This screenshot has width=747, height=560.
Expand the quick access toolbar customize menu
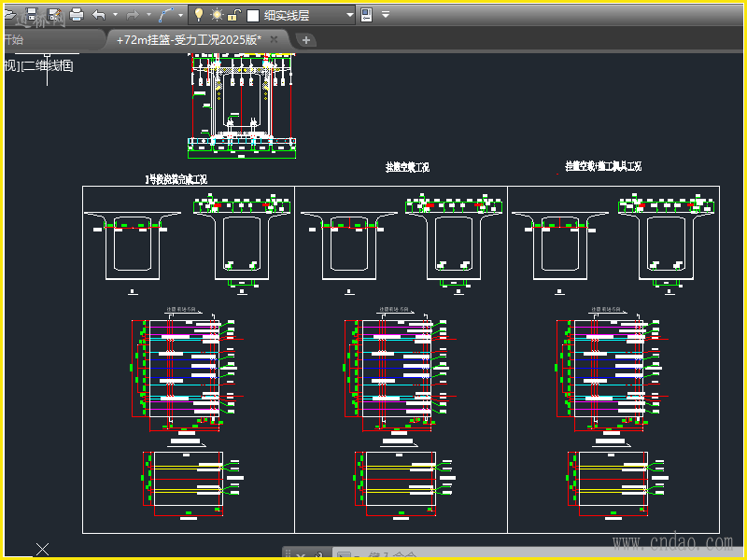(x=386, y=15)
